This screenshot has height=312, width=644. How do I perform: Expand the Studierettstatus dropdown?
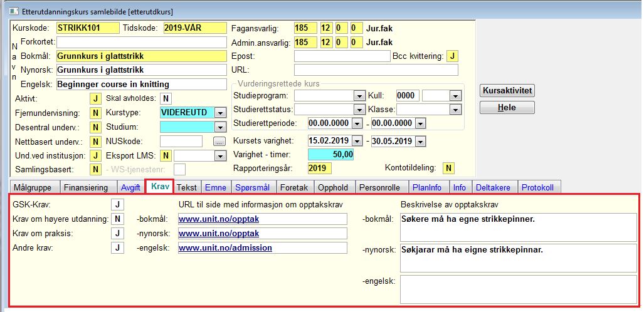pos(359,110)
